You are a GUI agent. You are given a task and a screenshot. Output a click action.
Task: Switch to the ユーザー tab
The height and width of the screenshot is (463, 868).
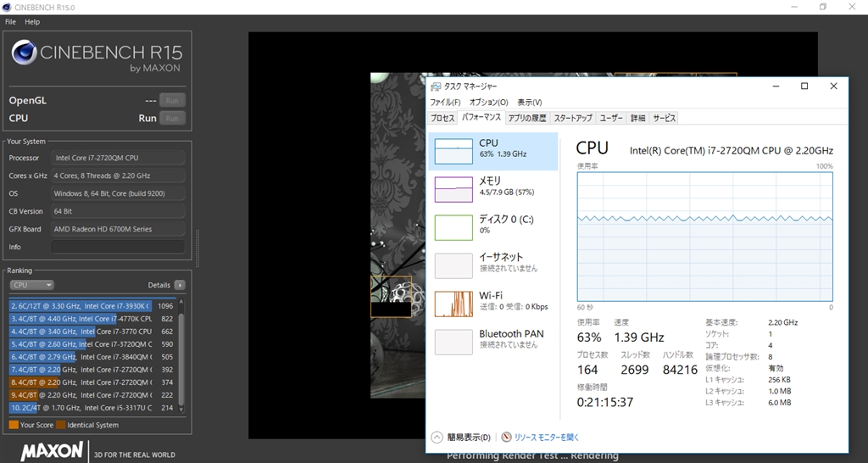pyautogui.click(x=611, y=118)
